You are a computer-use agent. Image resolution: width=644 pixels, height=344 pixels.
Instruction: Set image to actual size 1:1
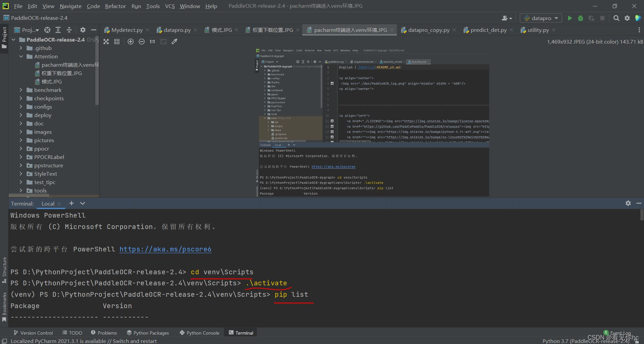(x=152, y=42)
